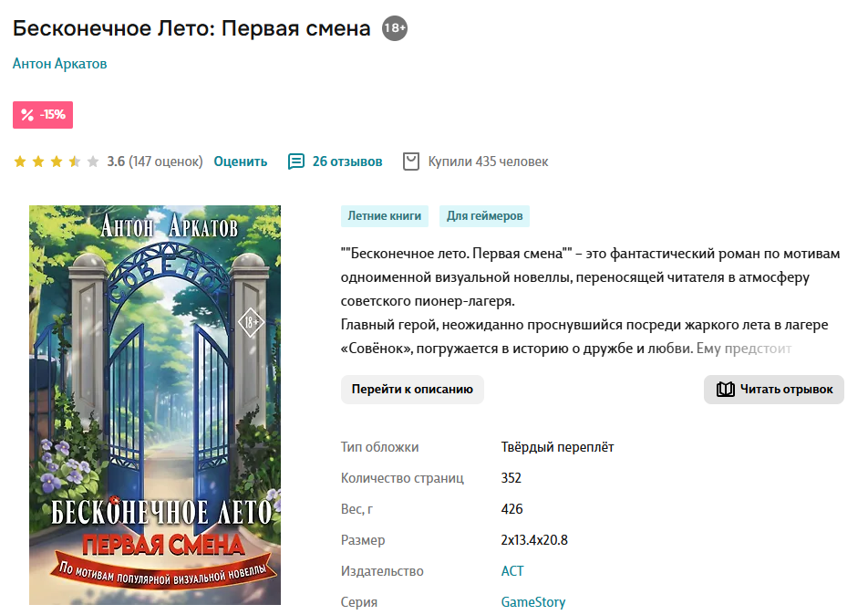
Task: Click the third rating star
Action: pyautogui.click(x=57, y=162)
